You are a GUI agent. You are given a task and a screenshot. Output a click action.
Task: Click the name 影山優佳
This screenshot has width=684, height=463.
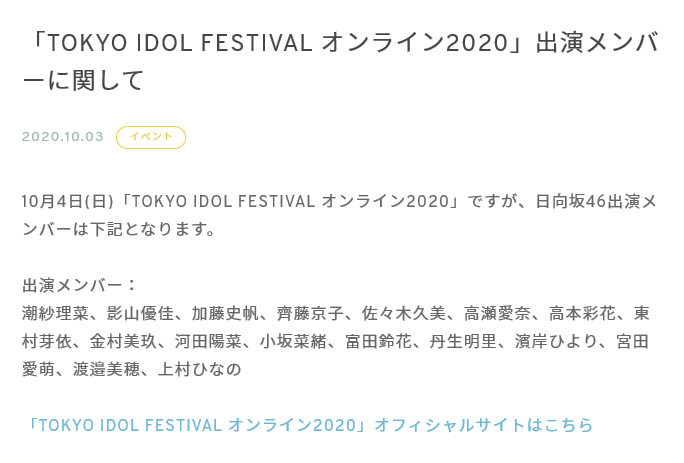click(140, 313)
